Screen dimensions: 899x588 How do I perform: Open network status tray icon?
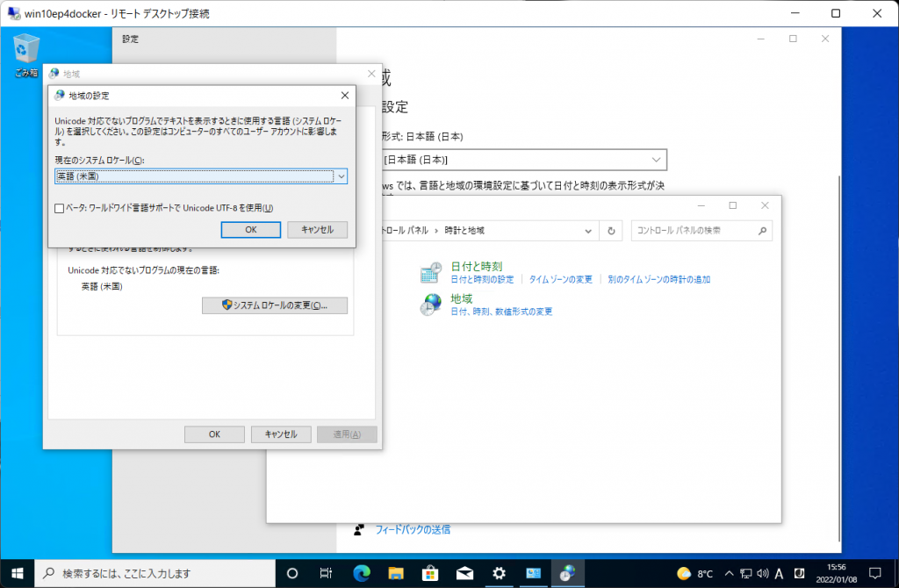[745, 573]
